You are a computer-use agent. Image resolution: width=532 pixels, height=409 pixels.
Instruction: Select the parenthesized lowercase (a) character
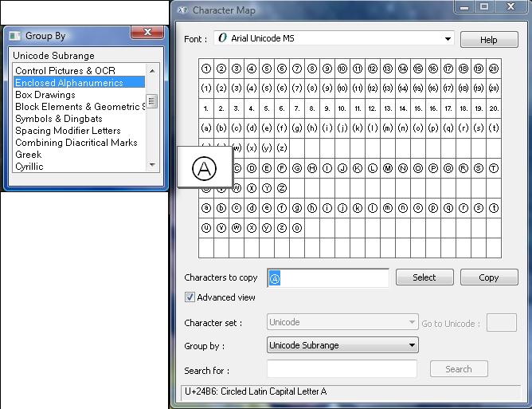[206, 128]
